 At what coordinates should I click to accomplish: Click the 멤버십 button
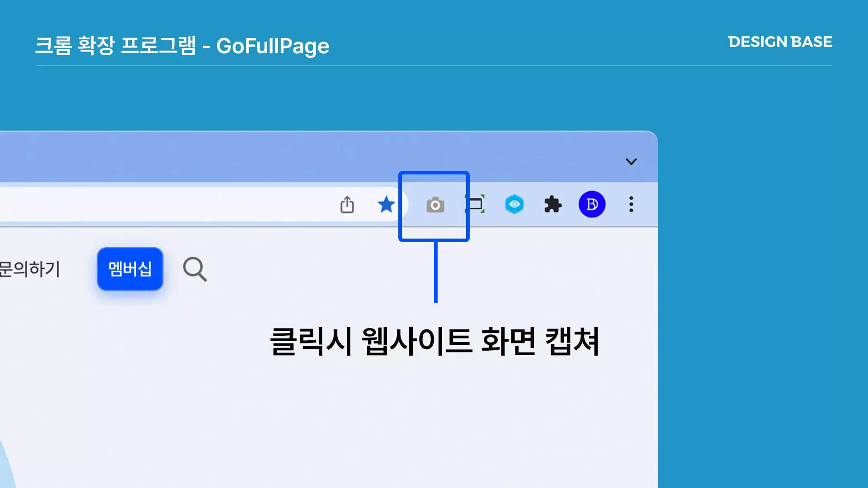(130, 269)
